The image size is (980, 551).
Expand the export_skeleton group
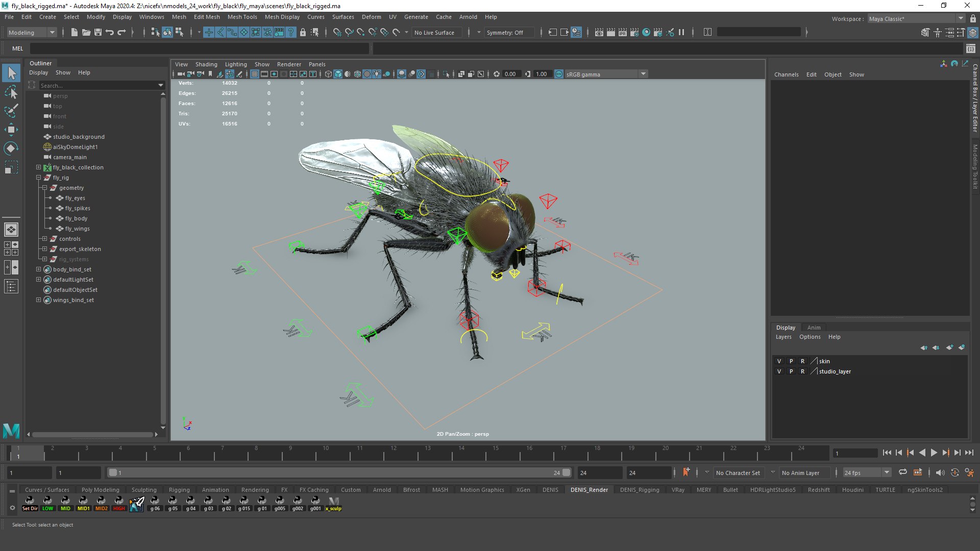[44, 249]
